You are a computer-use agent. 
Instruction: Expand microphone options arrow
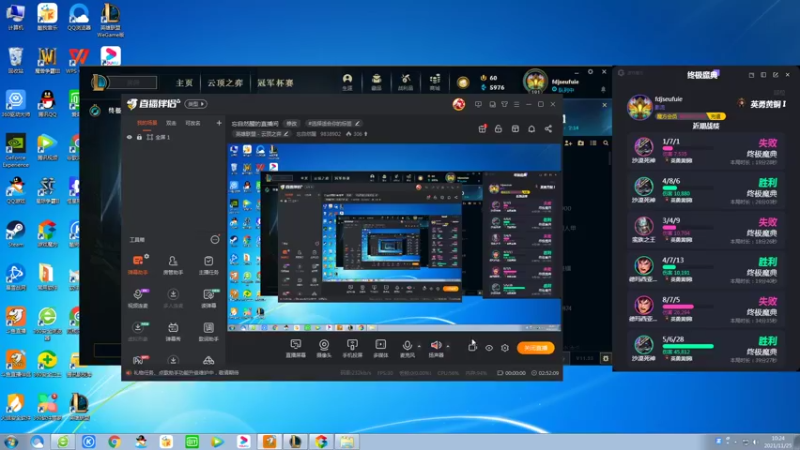pyautogui.click(x=419, y=346)
